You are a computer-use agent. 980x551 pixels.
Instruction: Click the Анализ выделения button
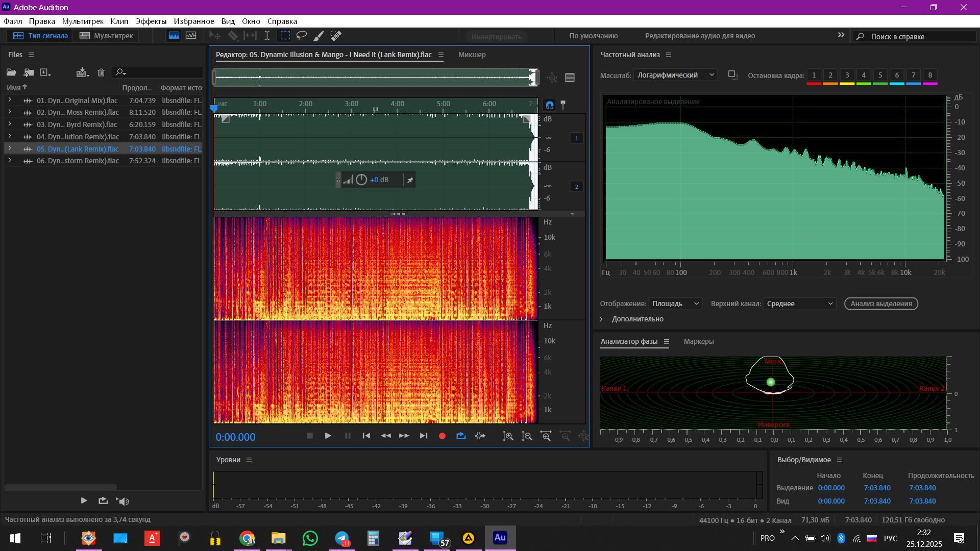coord(881,304)
